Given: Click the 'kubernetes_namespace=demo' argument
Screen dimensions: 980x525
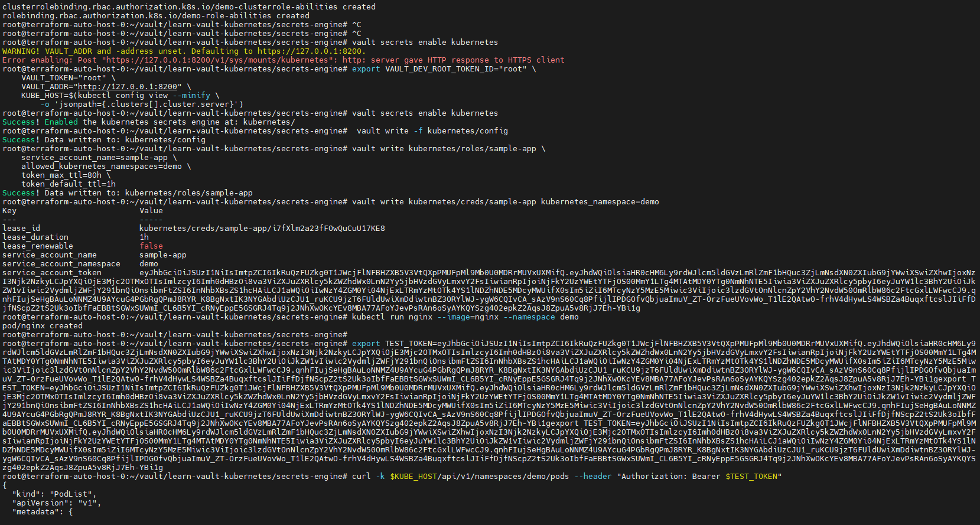Looking at the screenshot, I should pos(600,201).
